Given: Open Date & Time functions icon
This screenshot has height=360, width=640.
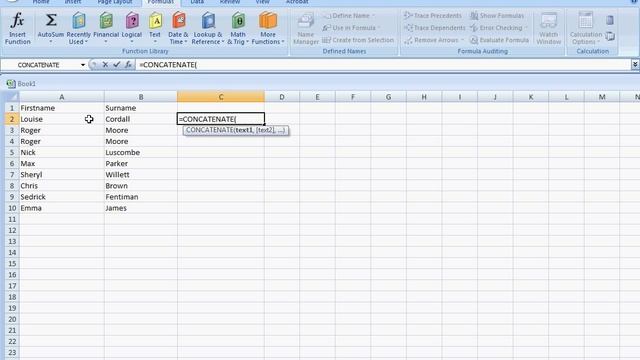Looking at the screenshot, I should click(x=178, y=20).
